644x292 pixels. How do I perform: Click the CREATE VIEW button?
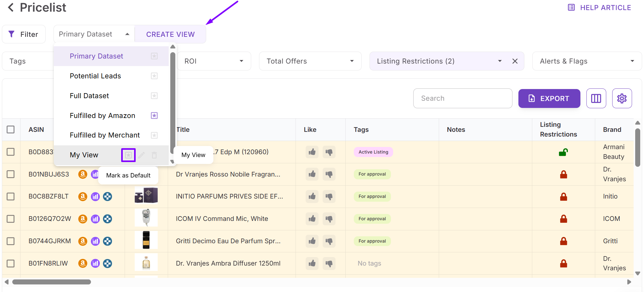pos(170,34)
